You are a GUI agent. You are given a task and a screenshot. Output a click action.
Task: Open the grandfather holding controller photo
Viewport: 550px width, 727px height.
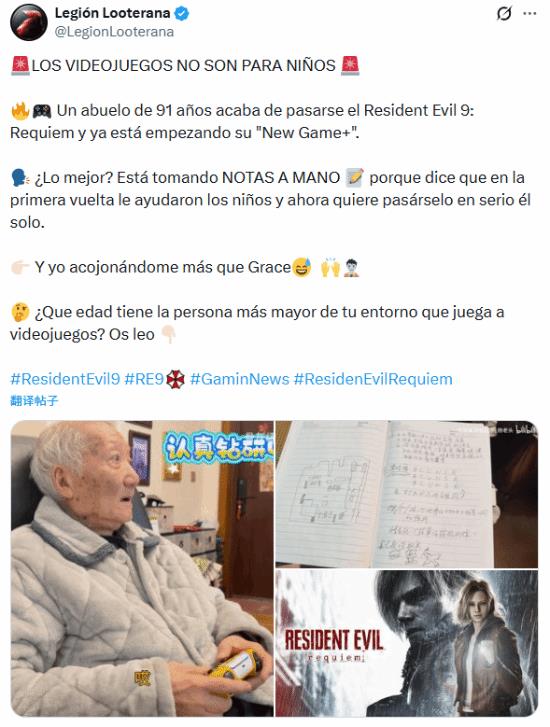(142, 568)
